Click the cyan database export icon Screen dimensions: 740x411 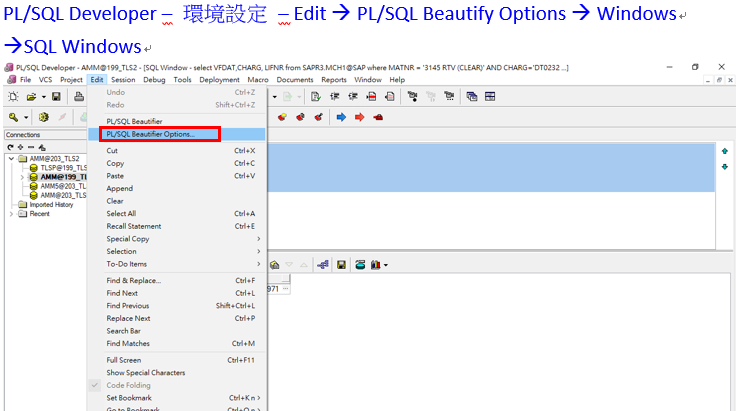(x=360, y=265)
